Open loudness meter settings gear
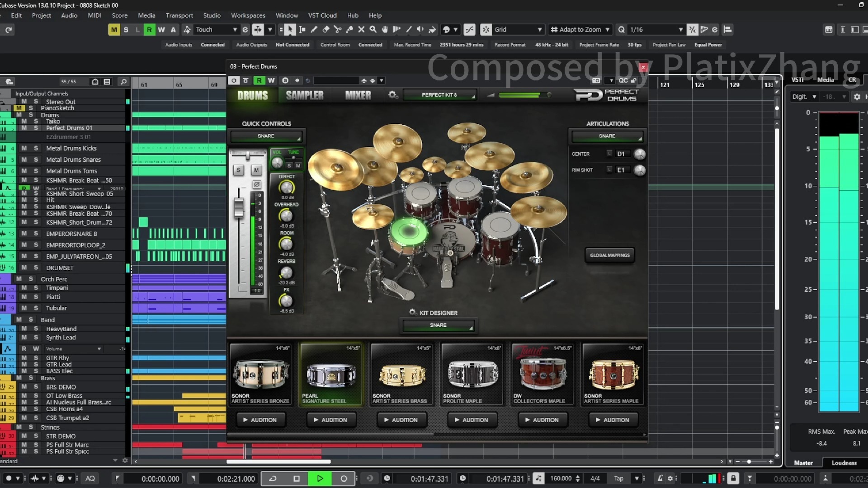Image resolution: width=868 pixels, height=488 pixels. pyautogui.click(x=857, y=97)
